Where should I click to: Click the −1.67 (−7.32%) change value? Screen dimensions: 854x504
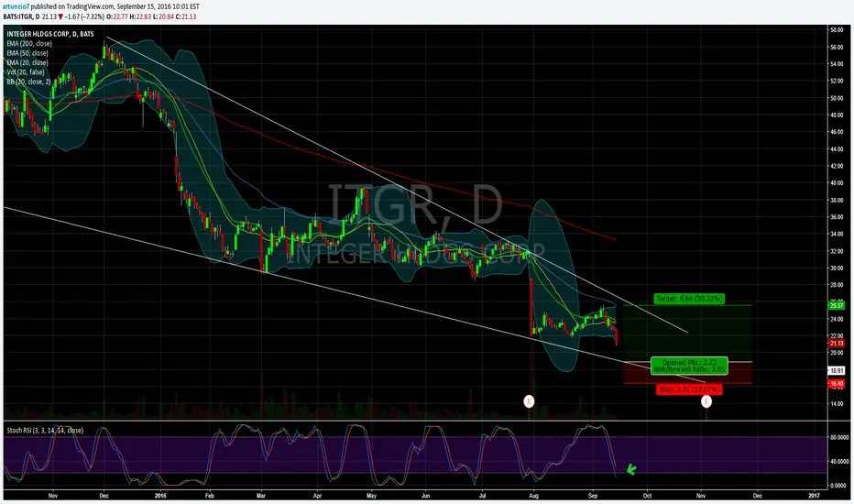point(83,16)
